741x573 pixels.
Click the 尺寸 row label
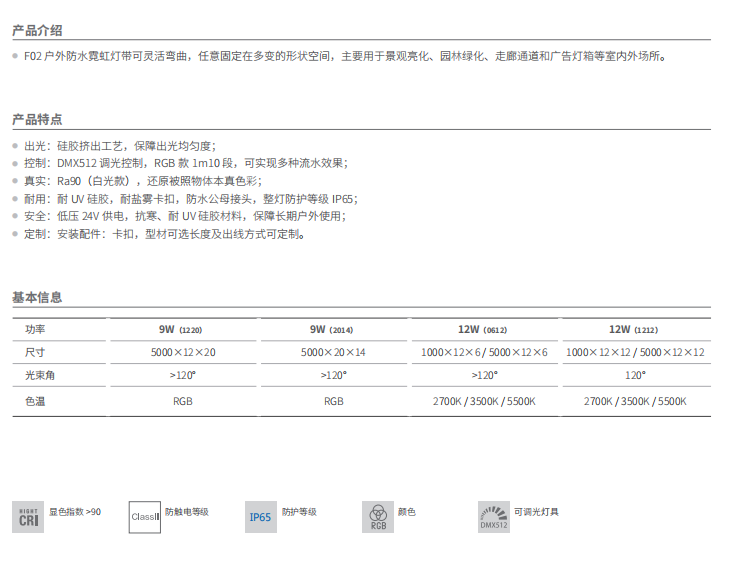tap(35, 352)
